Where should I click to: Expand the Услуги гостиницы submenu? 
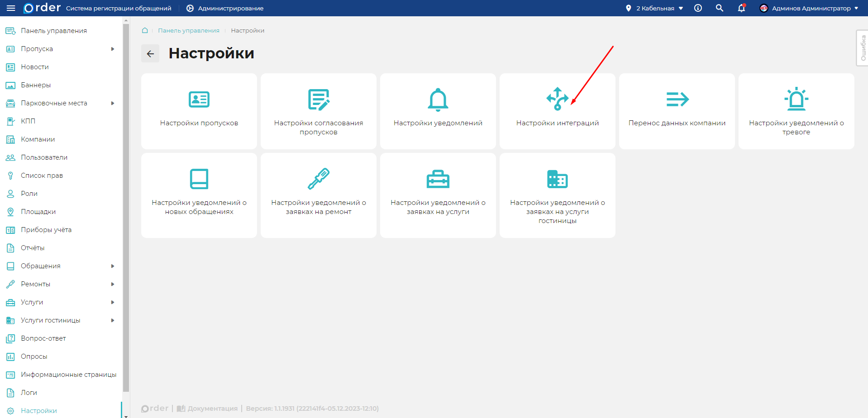tap(113, 320)
